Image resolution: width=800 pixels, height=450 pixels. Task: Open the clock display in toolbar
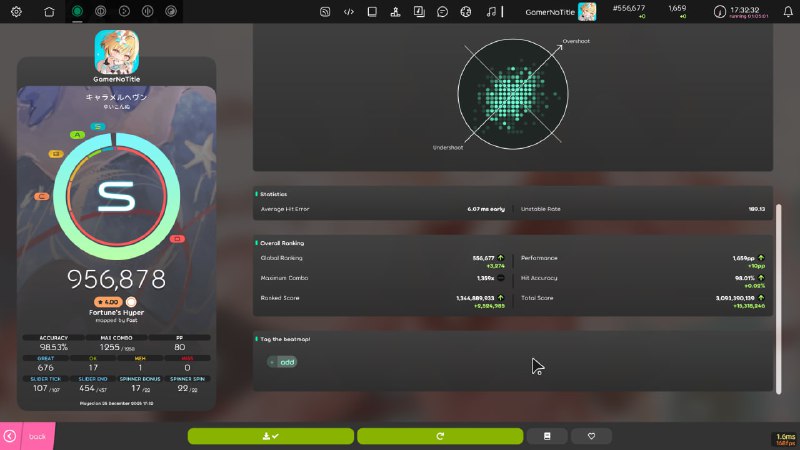[741, 12]
